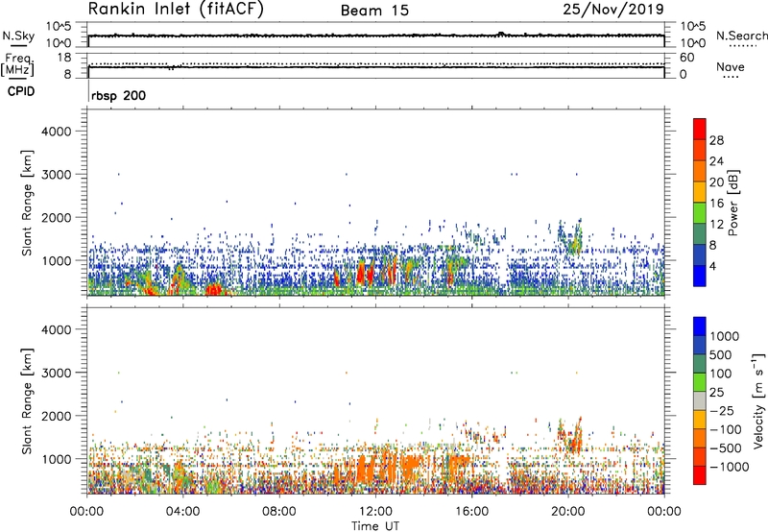Image resolution: width=768 pixels, height=532 pixels.
Task: Click the '16' tick label on the power colorbar
Action: [x=716, y=204]
